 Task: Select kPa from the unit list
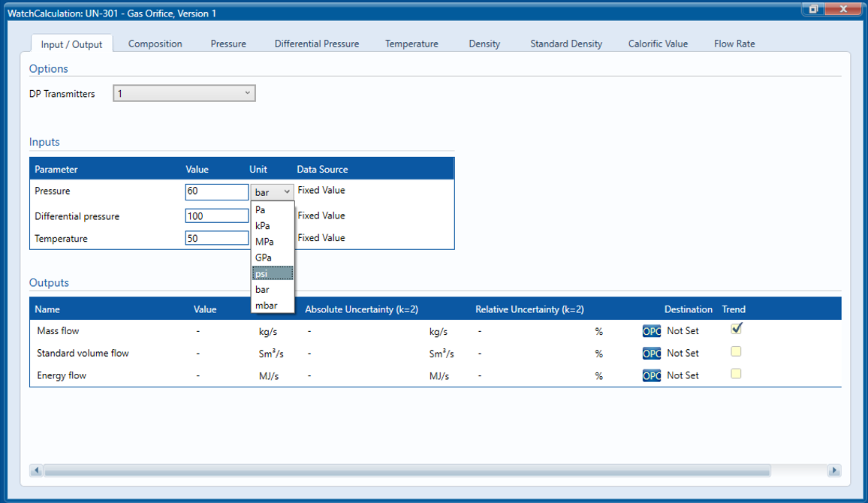coord(273,226)
